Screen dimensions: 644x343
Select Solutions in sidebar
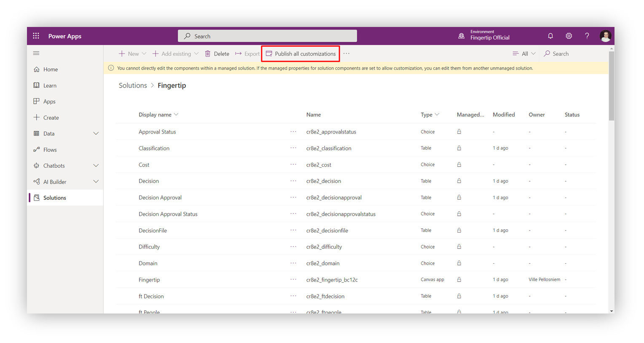point(65,198)
